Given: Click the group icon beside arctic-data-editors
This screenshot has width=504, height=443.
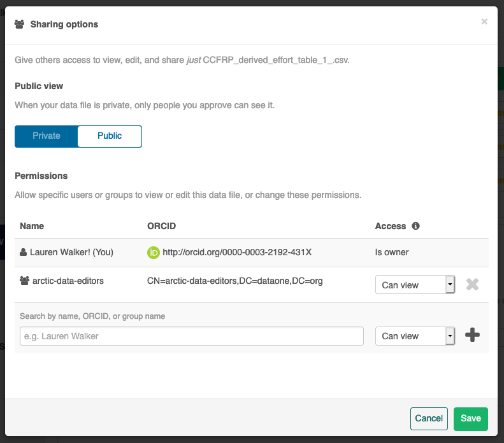Looking at the screenshot, I should (x=24, y=281).
